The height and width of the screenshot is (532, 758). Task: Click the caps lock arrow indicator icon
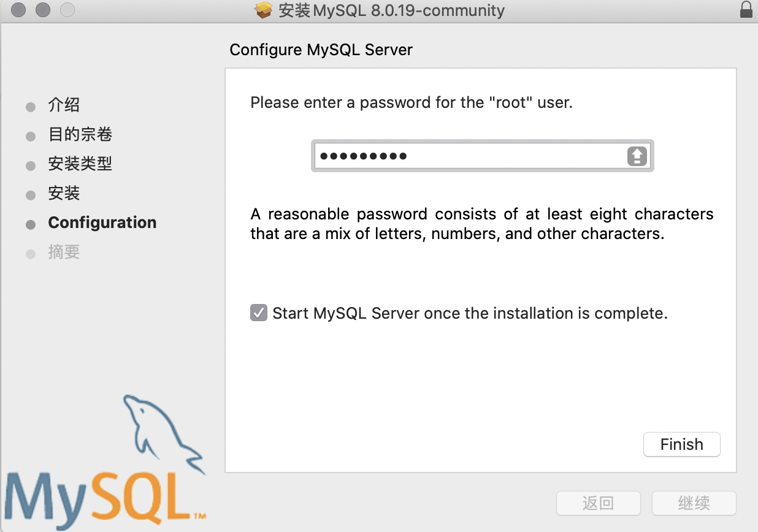(x=637, y=156)
